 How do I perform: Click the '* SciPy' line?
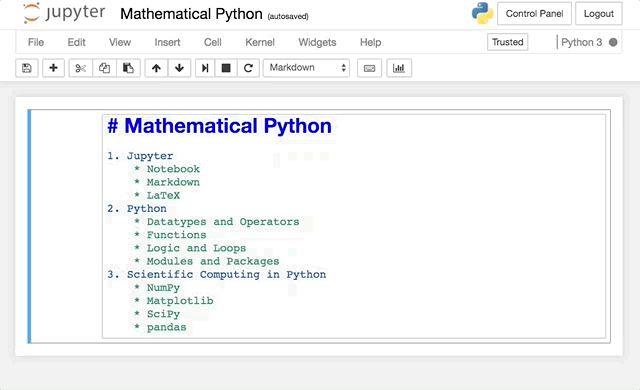[157, 314]
